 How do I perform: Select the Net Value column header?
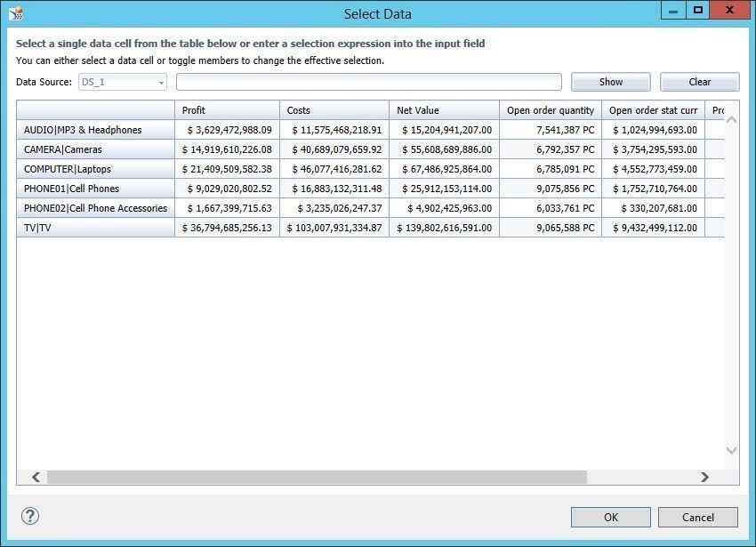tap(443, 110)
